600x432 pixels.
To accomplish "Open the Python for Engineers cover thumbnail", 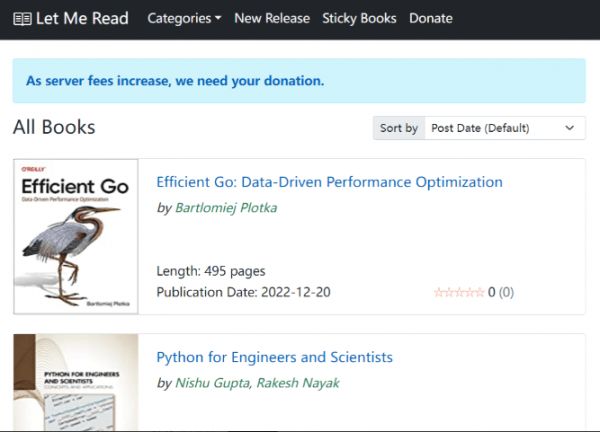I will tap(76, 382).
